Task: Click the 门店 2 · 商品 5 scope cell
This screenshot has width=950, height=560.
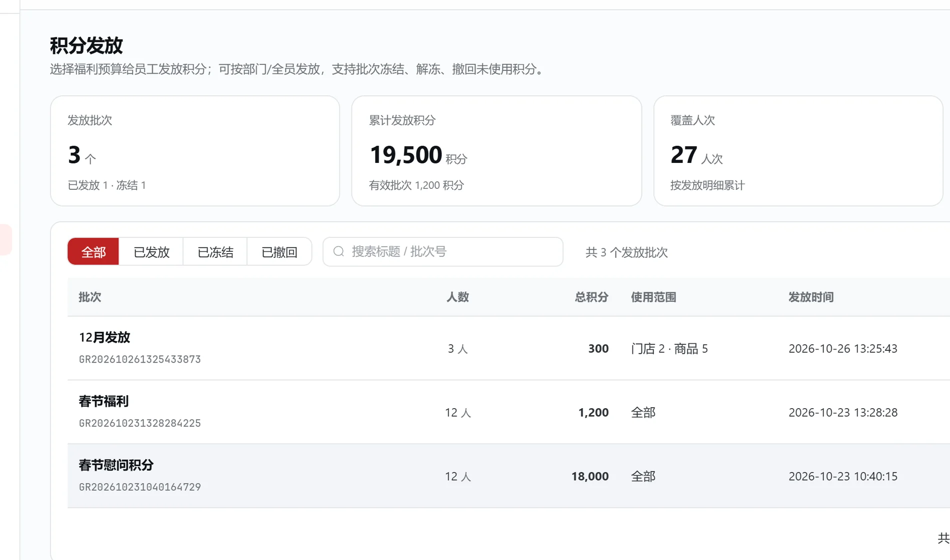Action: point(669,349)
